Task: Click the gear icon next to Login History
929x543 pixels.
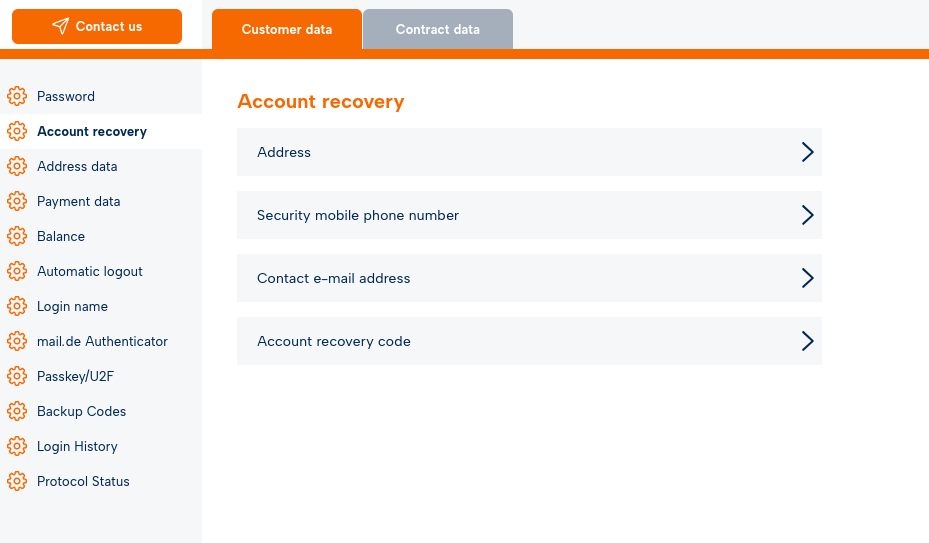Action: click(17, 446)
